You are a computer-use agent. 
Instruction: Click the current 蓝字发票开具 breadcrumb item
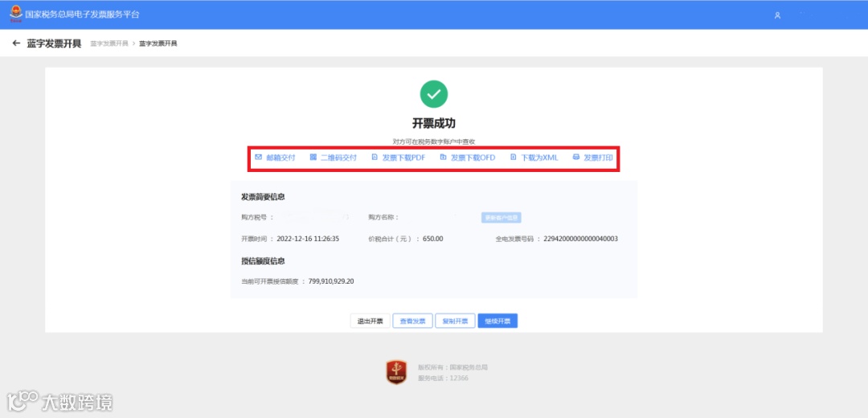point(158,43)
